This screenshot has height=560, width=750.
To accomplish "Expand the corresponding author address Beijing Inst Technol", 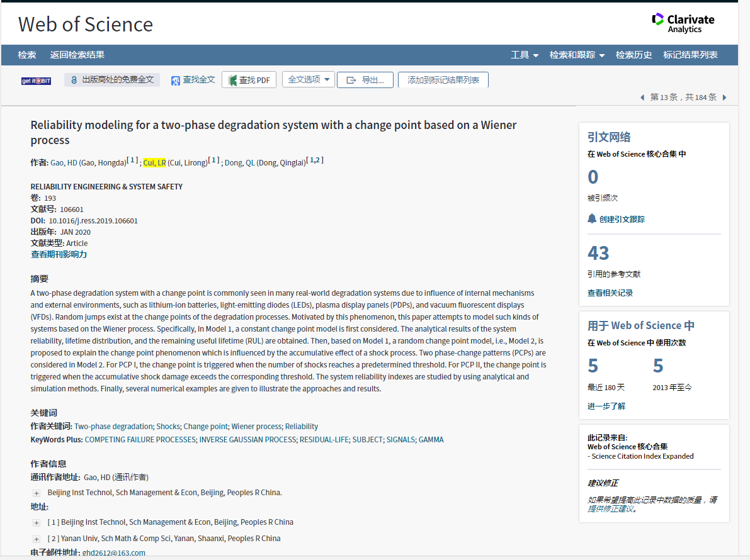I will pyautogui.click(x=37, y=493).
